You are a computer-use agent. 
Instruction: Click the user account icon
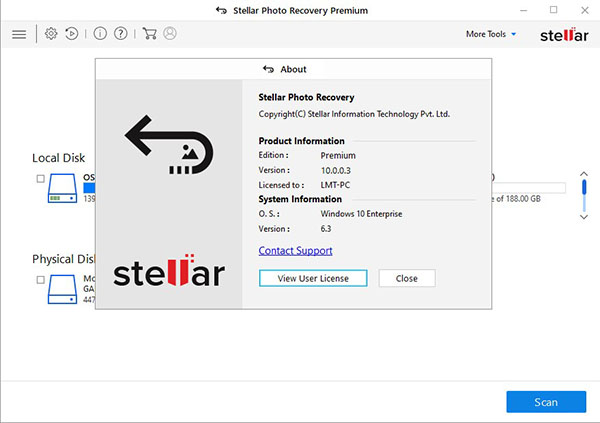[170, 34]
